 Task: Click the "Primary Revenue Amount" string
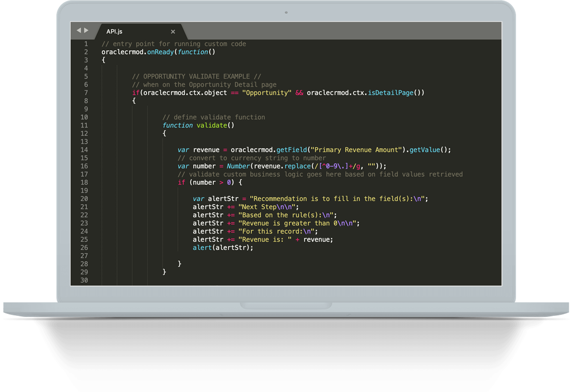356,150
